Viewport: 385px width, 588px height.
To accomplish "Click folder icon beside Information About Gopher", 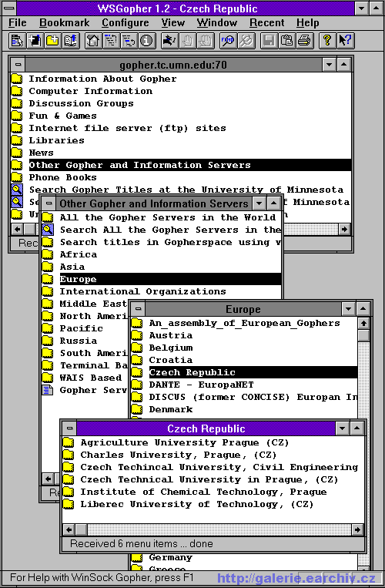I will 17,79.
